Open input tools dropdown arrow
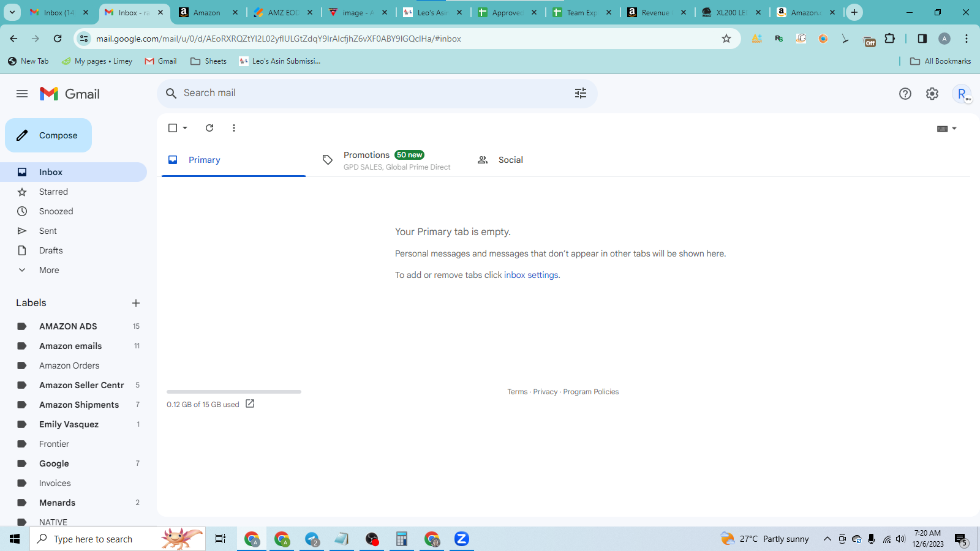 point(954,129)
